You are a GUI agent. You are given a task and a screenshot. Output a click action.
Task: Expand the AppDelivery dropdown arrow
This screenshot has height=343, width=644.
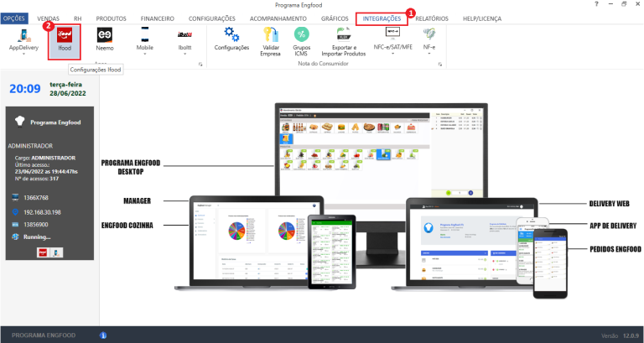click(23, 54)
